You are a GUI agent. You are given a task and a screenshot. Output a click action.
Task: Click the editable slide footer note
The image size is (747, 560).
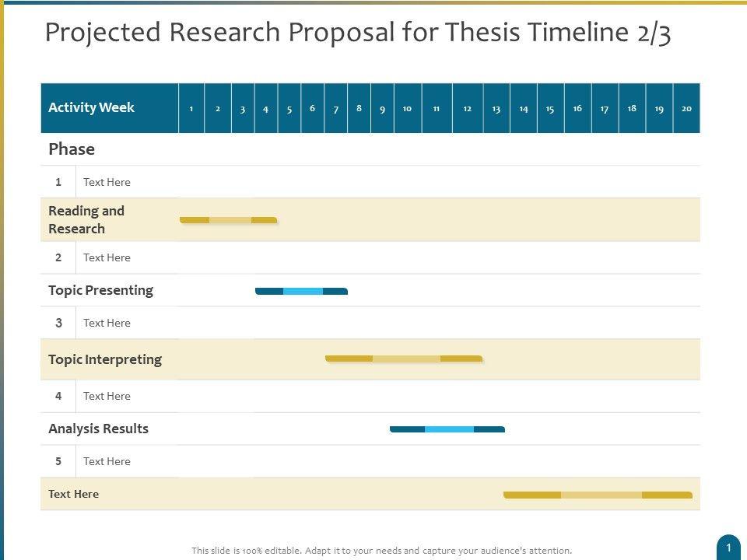click(x=381, y=550)
